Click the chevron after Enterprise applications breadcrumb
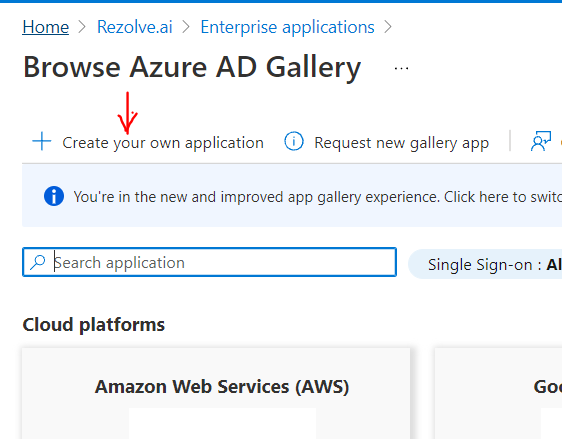Screen dimensions: 562x439 pos(388,27)
